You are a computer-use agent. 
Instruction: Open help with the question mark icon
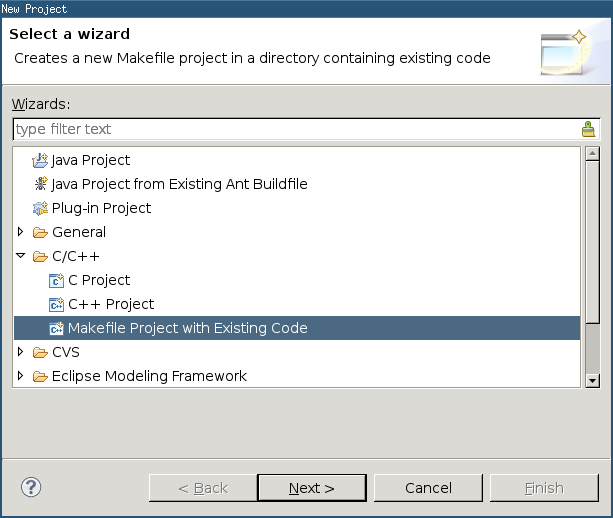point(31,488)
